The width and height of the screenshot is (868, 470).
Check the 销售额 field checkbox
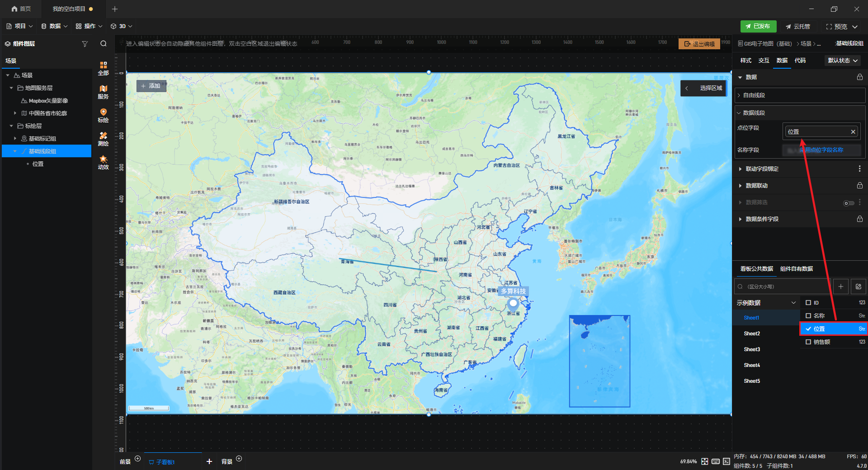coord(808,342)
